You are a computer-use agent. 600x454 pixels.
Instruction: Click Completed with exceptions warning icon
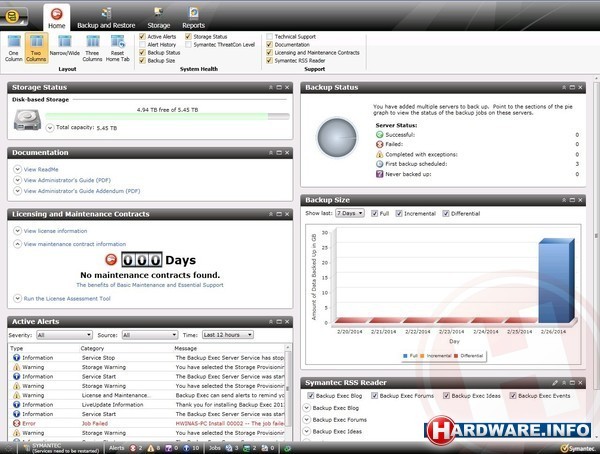[x=379, y=154]
